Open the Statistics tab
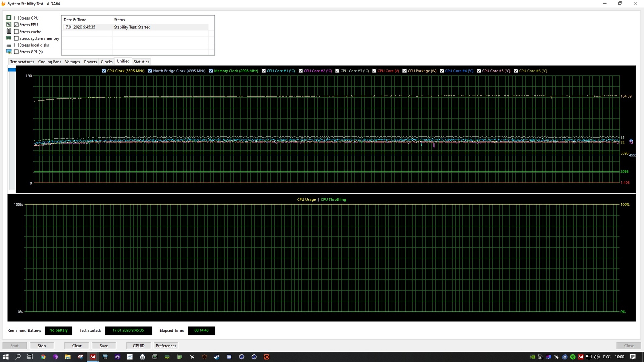The image size is (644, 362). click(141, 62)
